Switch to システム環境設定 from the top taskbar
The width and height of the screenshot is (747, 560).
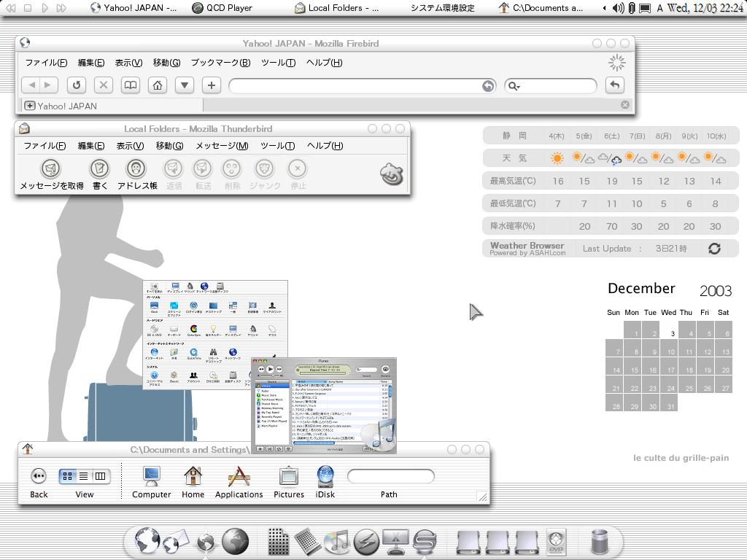point(442,7)
